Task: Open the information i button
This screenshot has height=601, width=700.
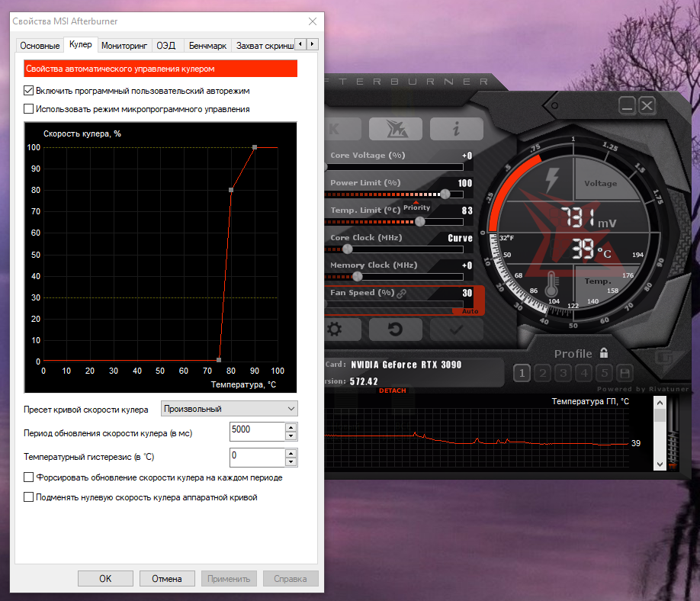Action: 456,129
